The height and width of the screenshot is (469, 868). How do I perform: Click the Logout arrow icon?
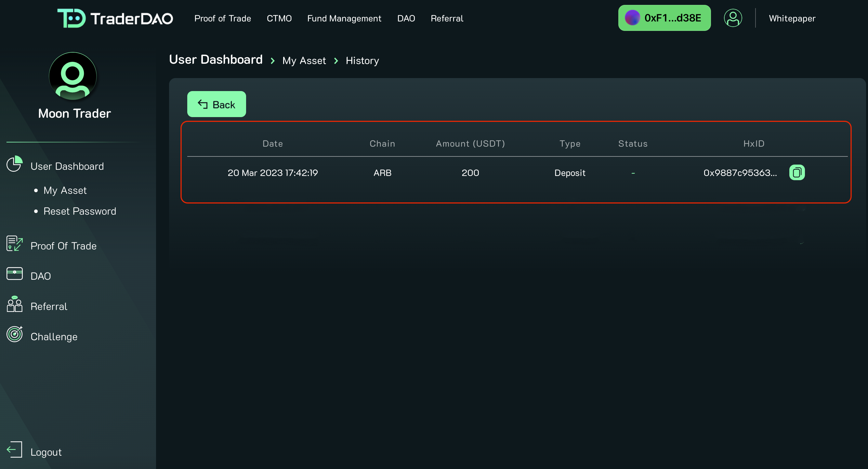[x=15, y=449]
